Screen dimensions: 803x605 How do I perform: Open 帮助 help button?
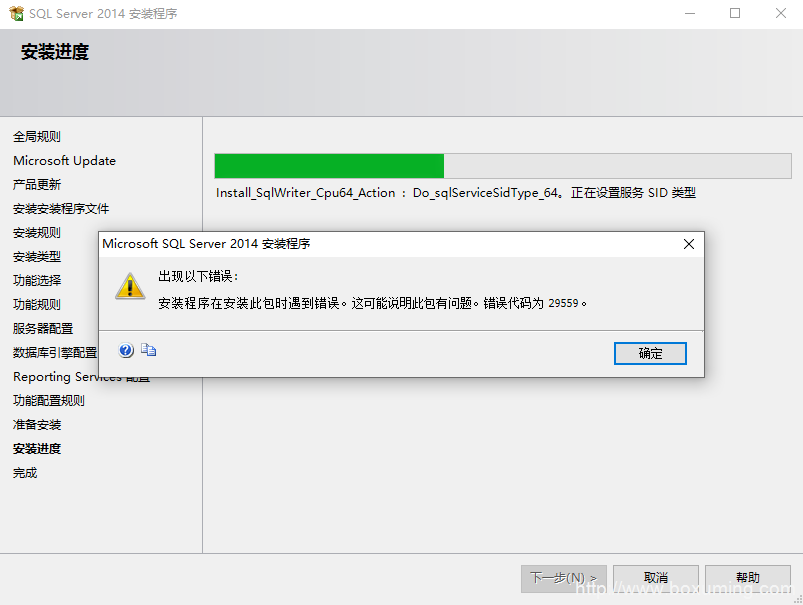click(x=748, y=578)
